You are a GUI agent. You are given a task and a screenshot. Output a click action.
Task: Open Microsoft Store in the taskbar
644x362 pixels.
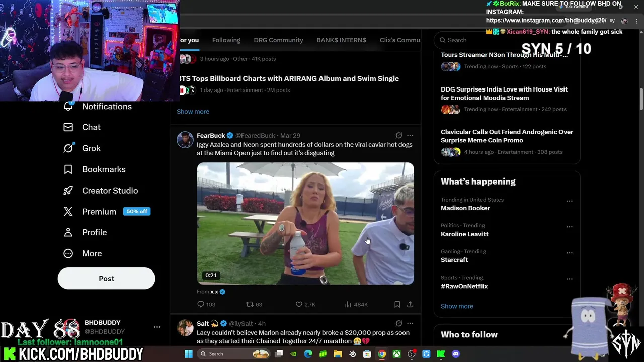click(x=367, y=354)
